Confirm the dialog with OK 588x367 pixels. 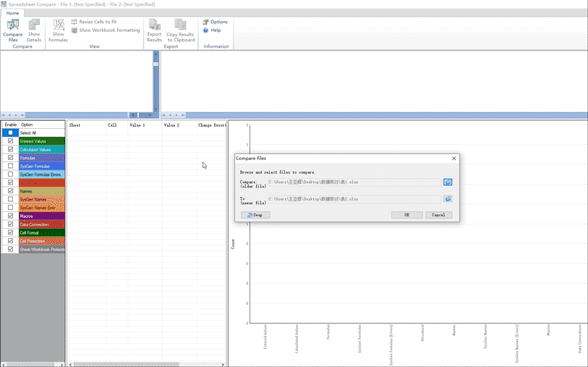pos(406,215)
